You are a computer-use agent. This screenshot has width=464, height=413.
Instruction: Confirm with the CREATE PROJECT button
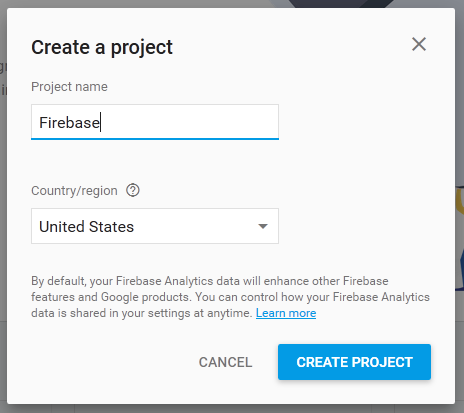coord(354,362)
